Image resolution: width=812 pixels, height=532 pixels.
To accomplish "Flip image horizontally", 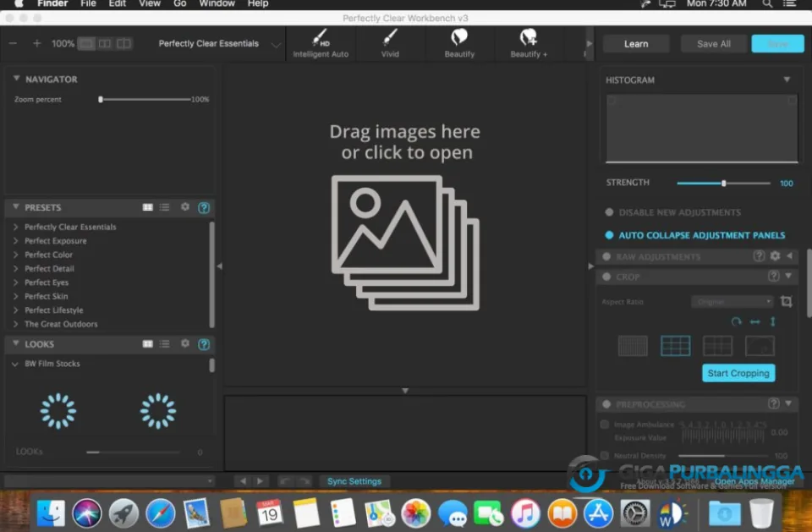I will click(x=755, y=321).
